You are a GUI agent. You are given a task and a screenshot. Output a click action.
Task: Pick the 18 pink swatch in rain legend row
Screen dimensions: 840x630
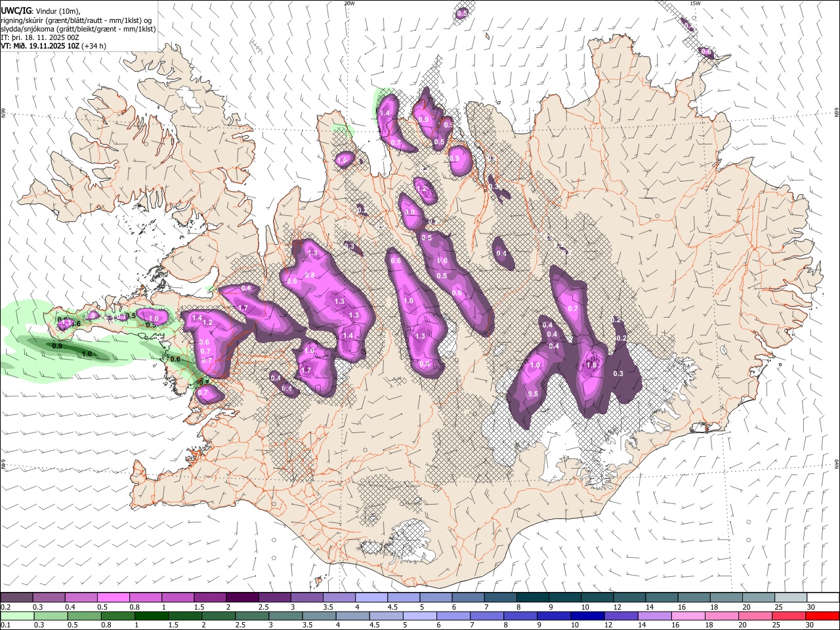721,616
